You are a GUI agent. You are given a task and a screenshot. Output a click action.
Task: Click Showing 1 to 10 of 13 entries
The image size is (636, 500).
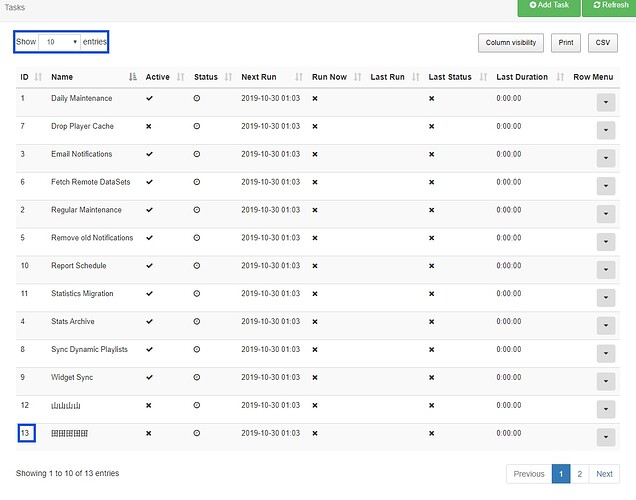67,473
